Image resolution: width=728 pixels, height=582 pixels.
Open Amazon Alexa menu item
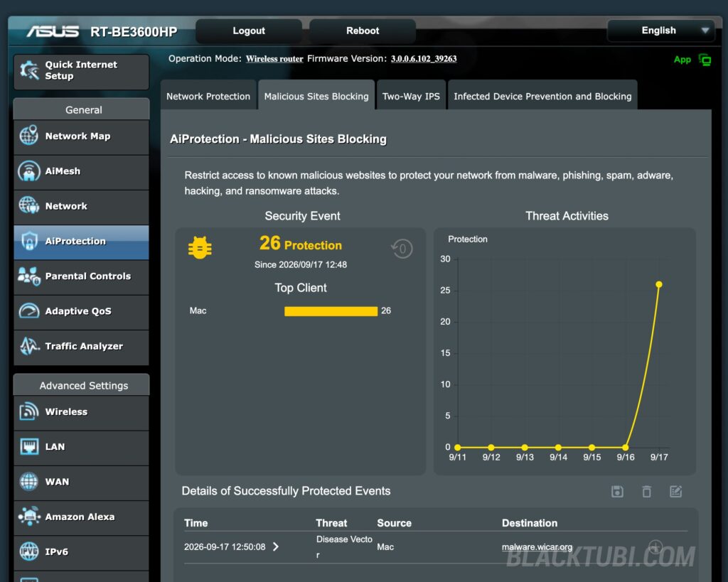tap(81, 517)
